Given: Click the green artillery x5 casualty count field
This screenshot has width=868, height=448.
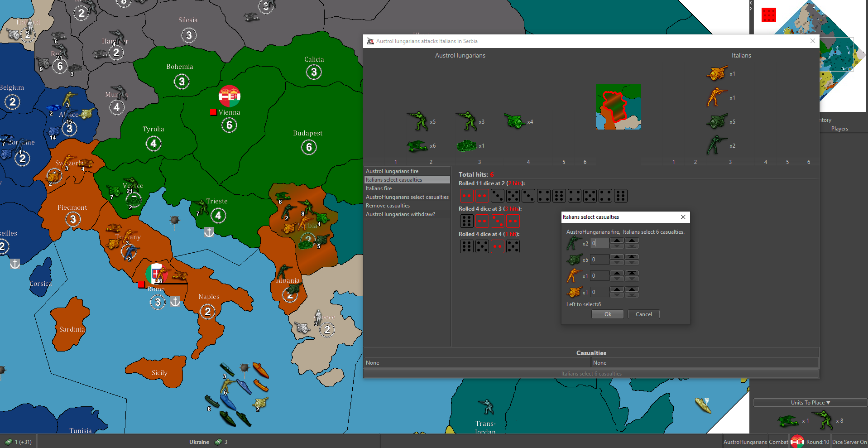Looking at the screenshot, I should click(x=599, y=260).
